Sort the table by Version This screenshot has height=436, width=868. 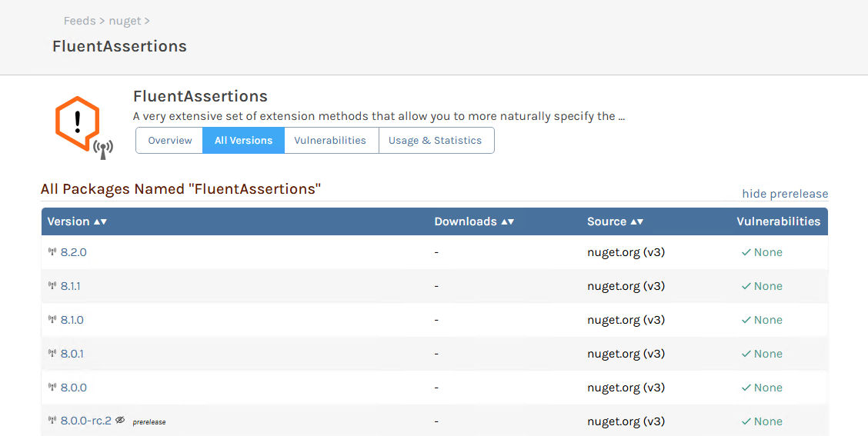coord(77,221)
